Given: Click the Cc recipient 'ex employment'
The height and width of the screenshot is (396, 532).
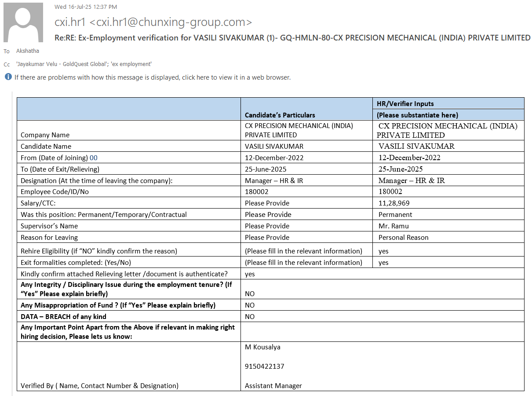Looking at the screenshot, I should tap(131, 64).
